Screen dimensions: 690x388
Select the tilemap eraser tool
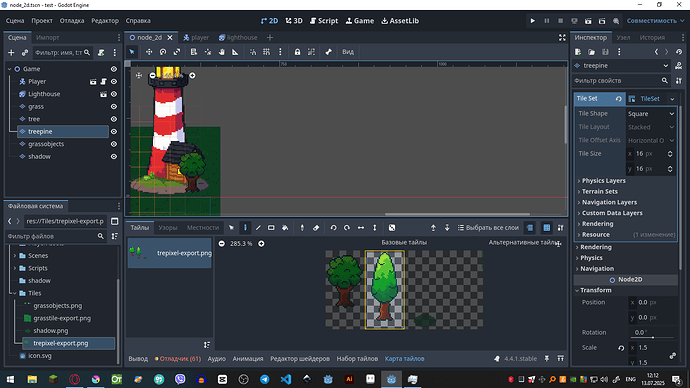pyautogui.click(x=316, y=228)
